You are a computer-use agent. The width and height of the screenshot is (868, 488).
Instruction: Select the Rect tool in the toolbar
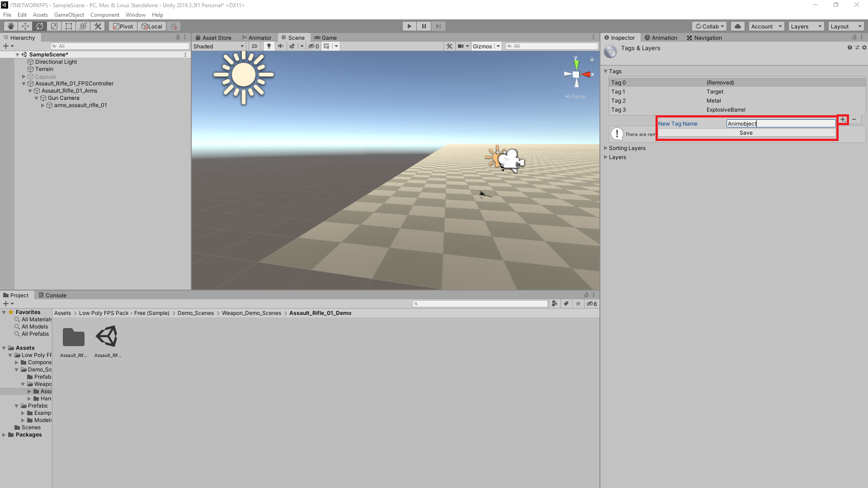pos(69,26)
